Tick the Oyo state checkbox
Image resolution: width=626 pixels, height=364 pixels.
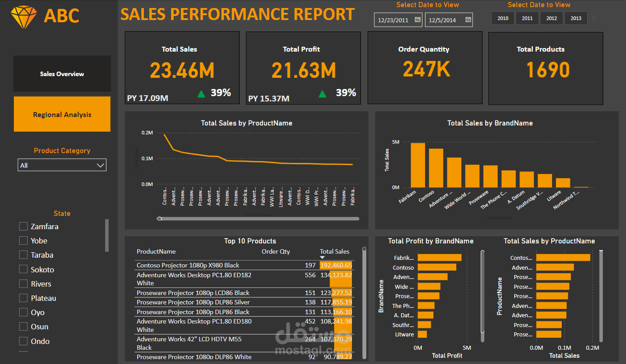click(24, 312)
